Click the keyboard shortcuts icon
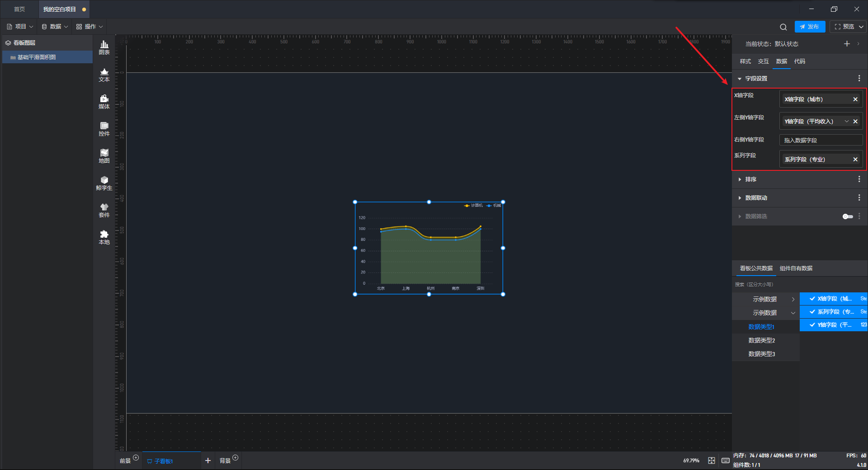 [725, 461]
